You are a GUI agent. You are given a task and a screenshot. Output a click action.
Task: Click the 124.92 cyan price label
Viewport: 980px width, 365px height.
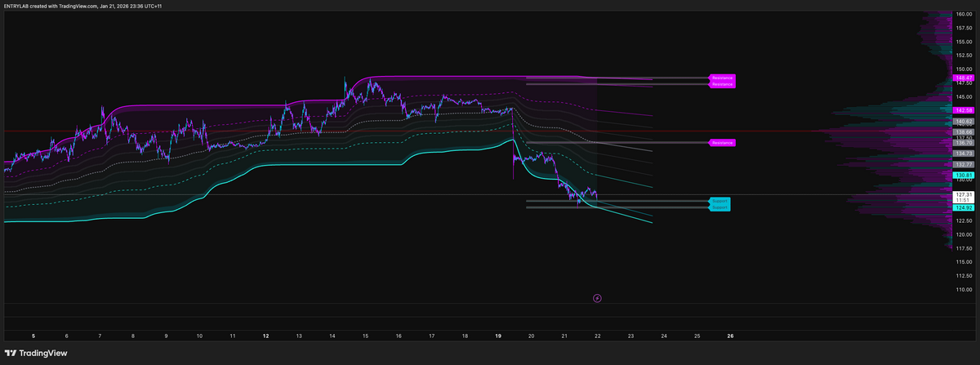(964, 207)
